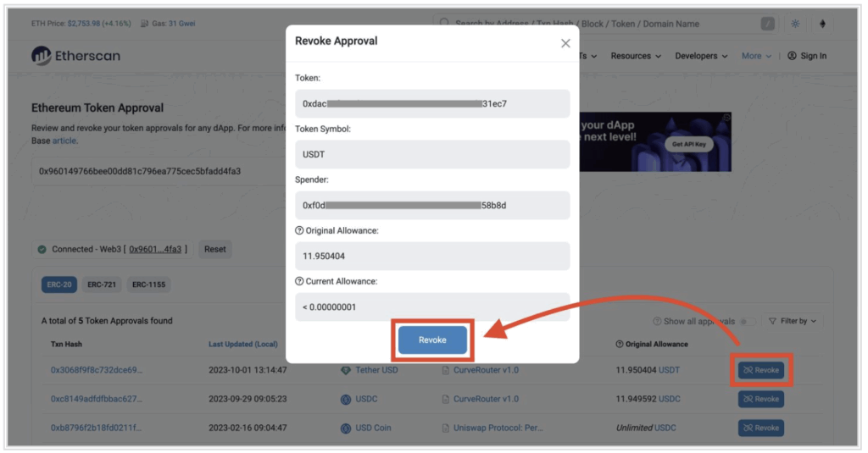
Task: Click the "2023-10-01 13:14:47" timestamp cell
Action: (248, 370)
